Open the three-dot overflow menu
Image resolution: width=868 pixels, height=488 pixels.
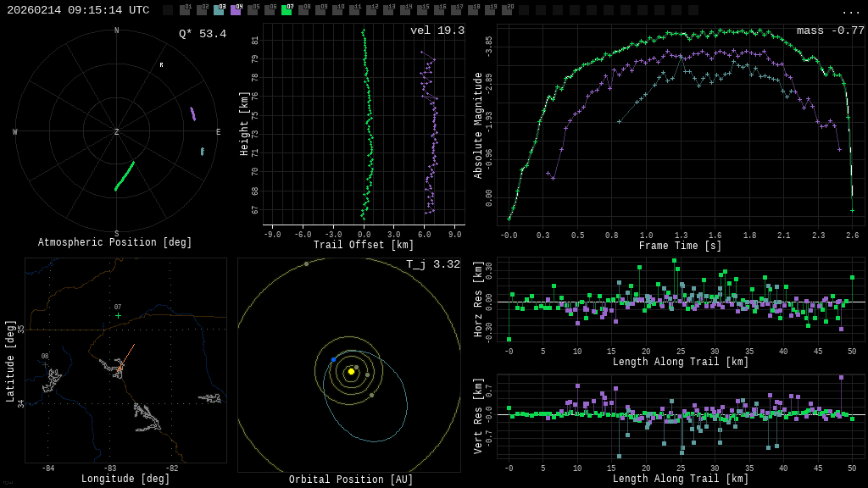point(850,12)
